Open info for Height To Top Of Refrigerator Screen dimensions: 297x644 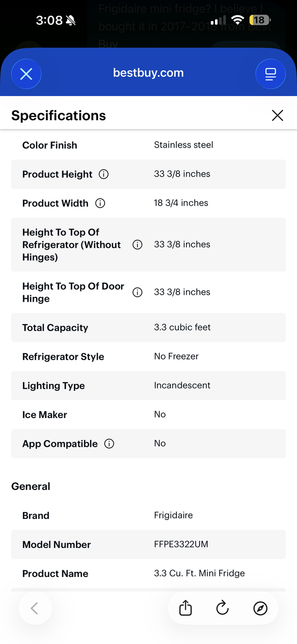click(x=137, y=245)
